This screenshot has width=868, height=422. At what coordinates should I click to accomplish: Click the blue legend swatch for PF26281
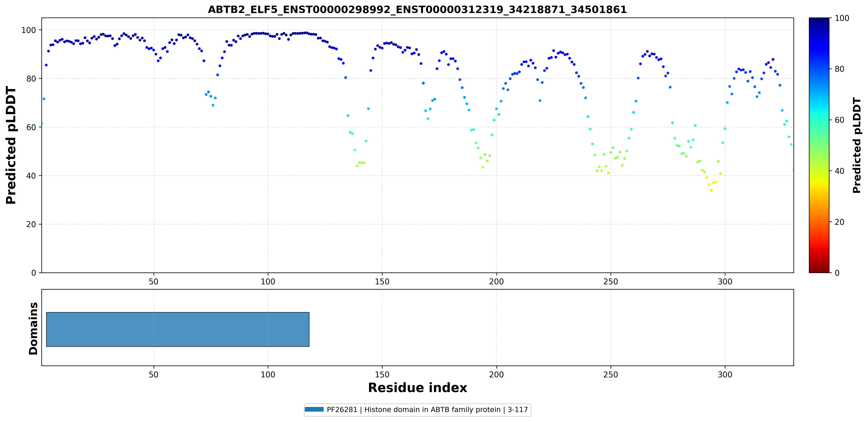(314, 410)
